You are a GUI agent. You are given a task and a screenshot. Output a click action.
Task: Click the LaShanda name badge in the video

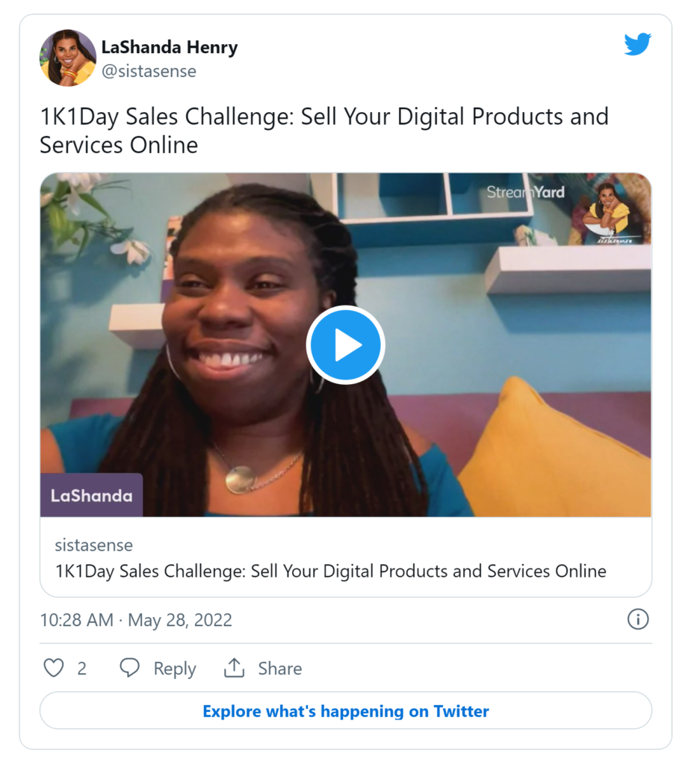(91, 495)
